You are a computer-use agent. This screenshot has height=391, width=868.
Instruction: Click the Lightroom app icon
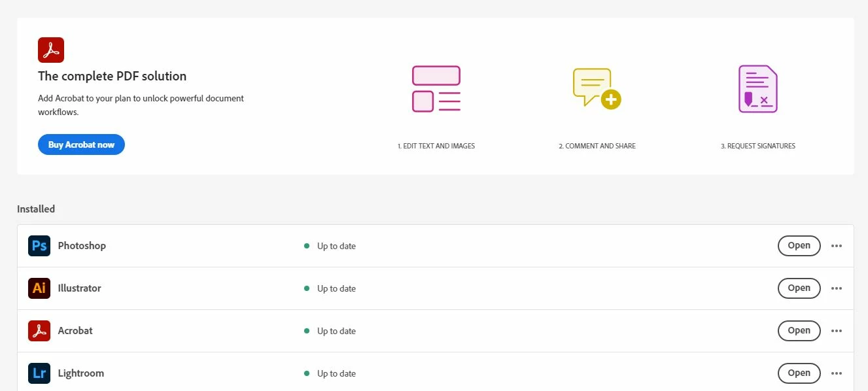(x=39, y=373)
